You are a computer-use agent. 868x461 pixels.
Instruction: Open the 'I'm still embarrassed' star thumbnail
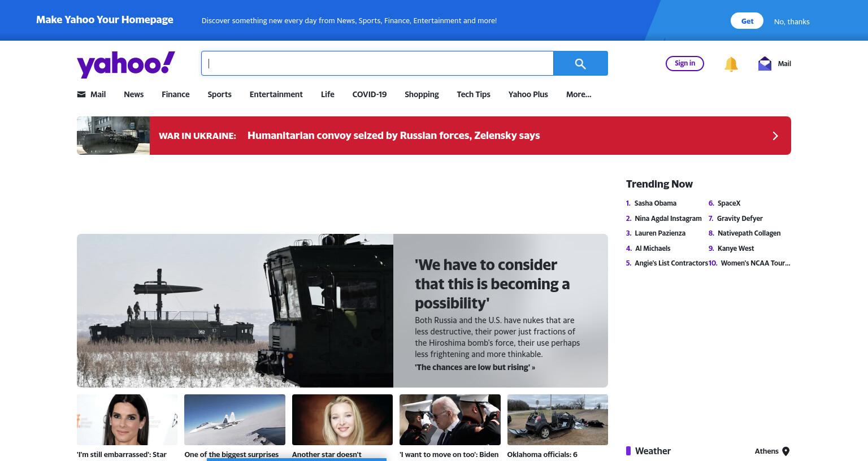[x=127, y=420]
